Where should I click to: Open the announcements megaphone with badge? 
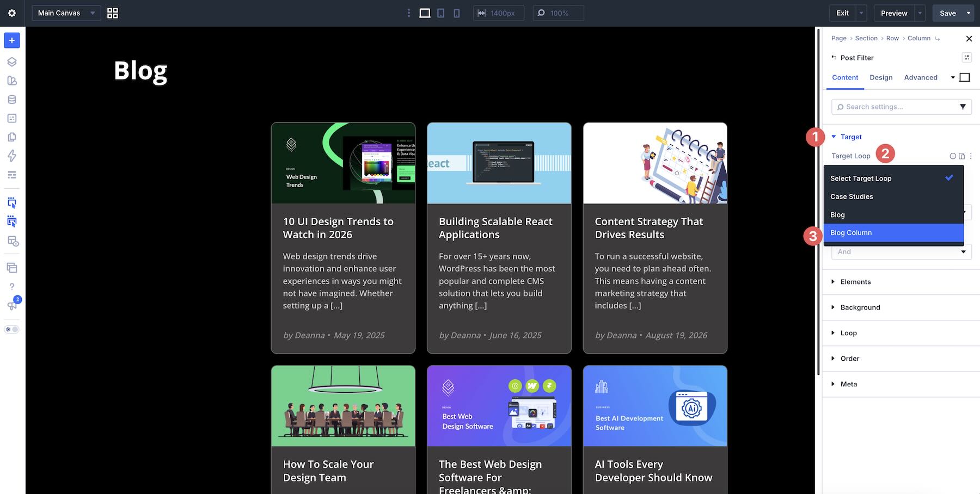coord(13,305)
